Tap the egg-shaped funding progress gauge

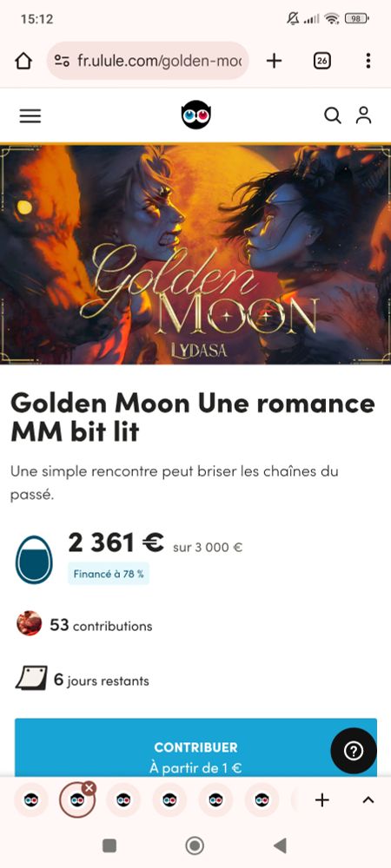[x=33, y=559]
